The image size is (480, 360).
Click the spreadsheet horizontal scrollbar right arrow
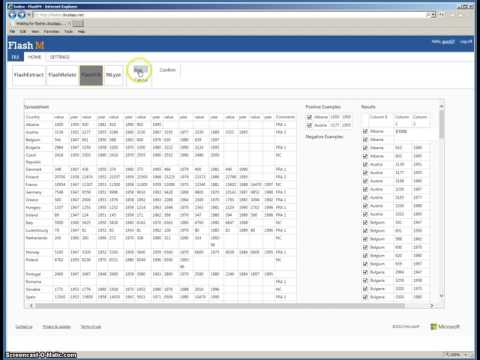(x=432, y=306)
